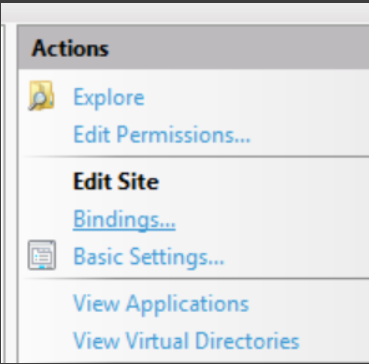Screen dimensions: 369x364
Task: Open the site Bindings dialog
Action: [x=124, y=219]
